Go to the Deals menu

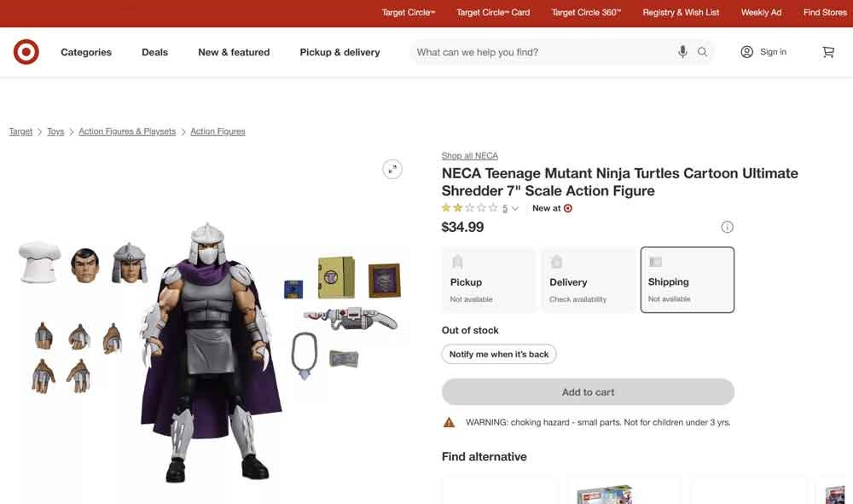click(x=154, y=52)
